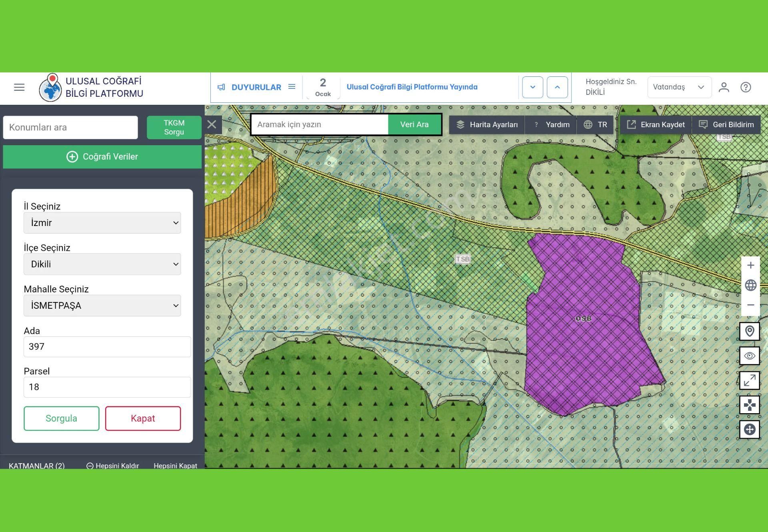This screenshot has height=532, width=768.
Task: Click the globe full extent icon
Action: click(x=750, y=285)
